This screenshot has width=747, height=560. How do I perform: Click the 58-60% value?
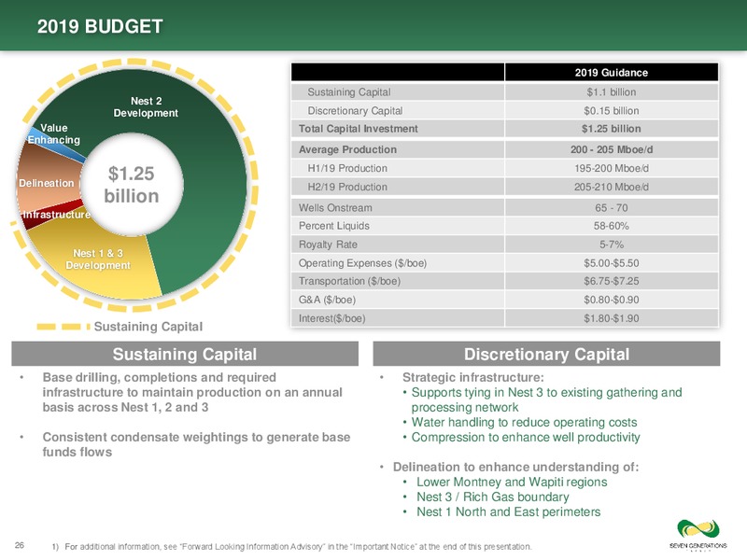coord(612,226)
